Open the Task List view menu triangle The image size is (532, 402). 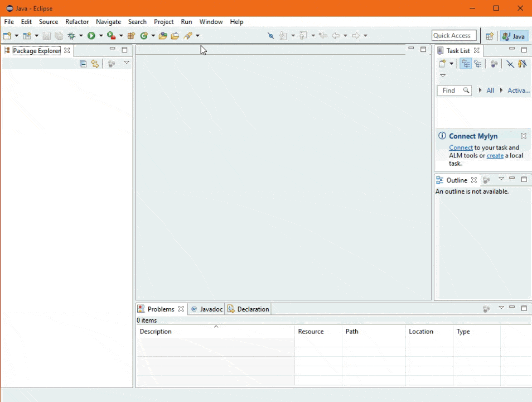[x=443, y=75]
